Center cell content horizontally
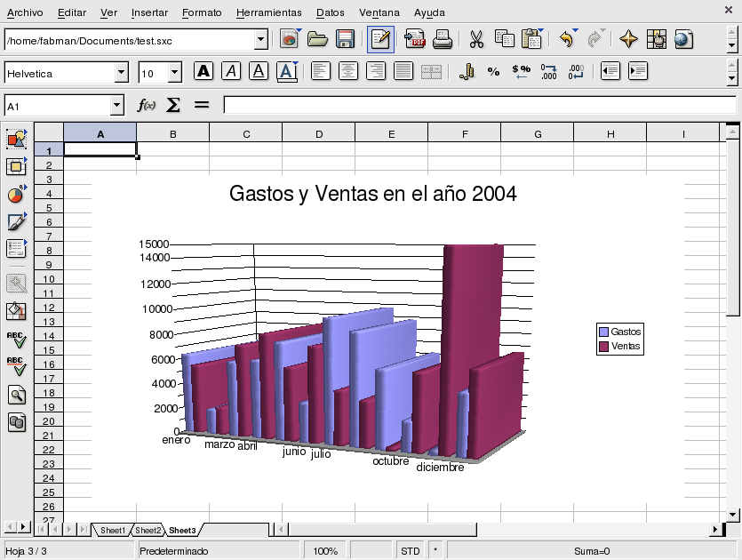Viewport: 742px width, 560px height. pyautogui.click(x=347, y=71)
